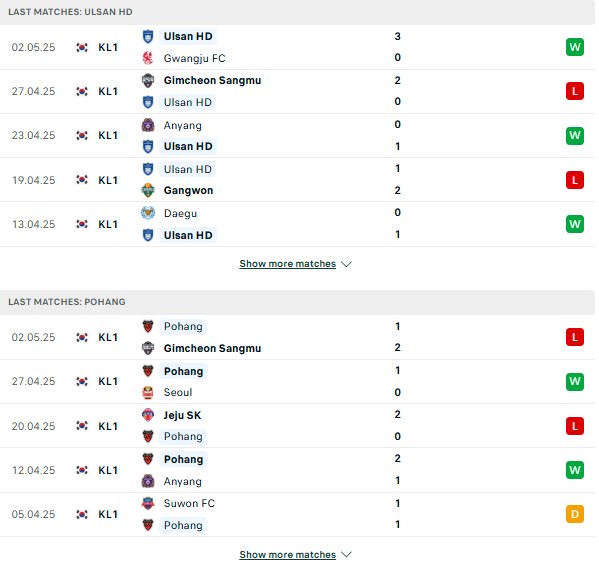Click the red L badge for Jeju SK match
Screen dimensions: 599x569
(x=575, y=426)
